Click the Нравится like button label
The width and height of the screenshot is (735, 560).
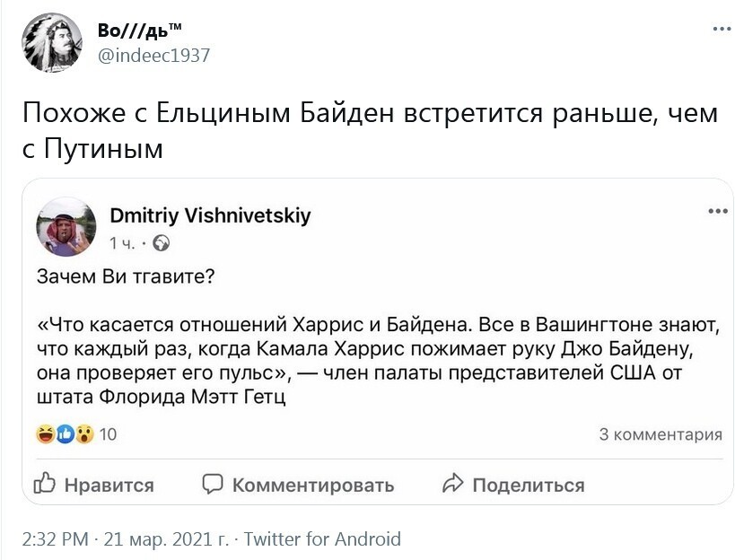(x=109, y=486)
